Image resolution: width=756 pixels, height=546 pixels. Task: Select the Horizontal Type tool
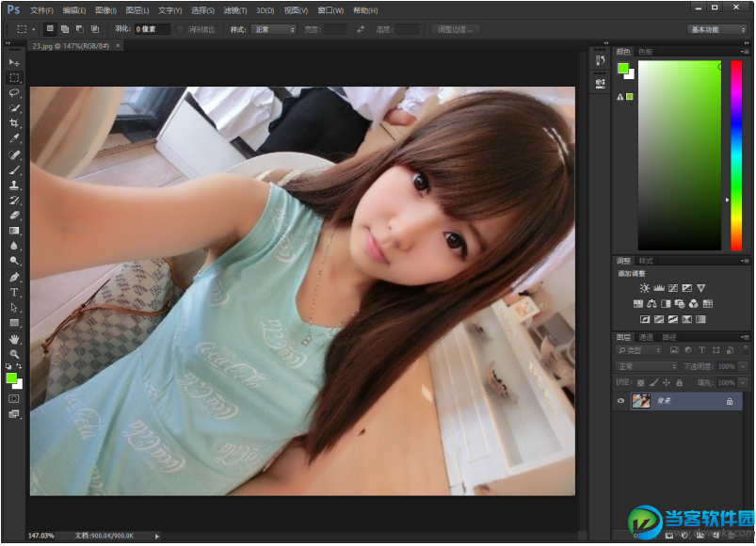point(14,293)
